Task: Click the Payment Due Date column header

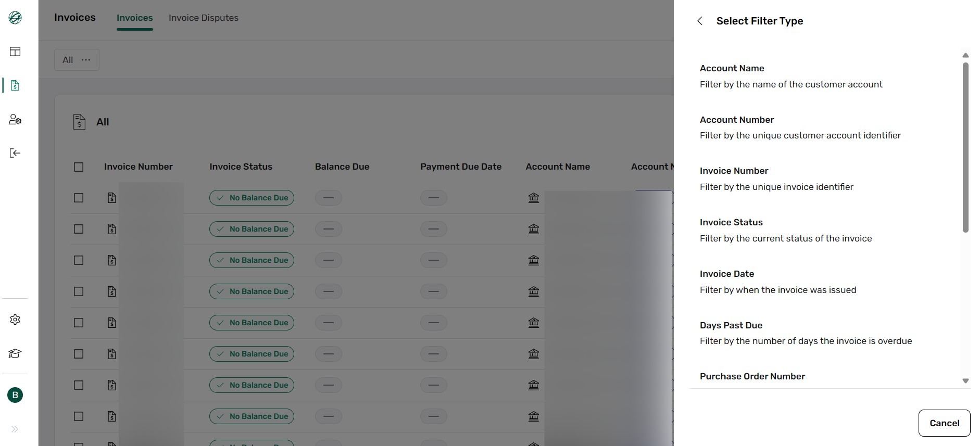Action: [x=461, y=167]
